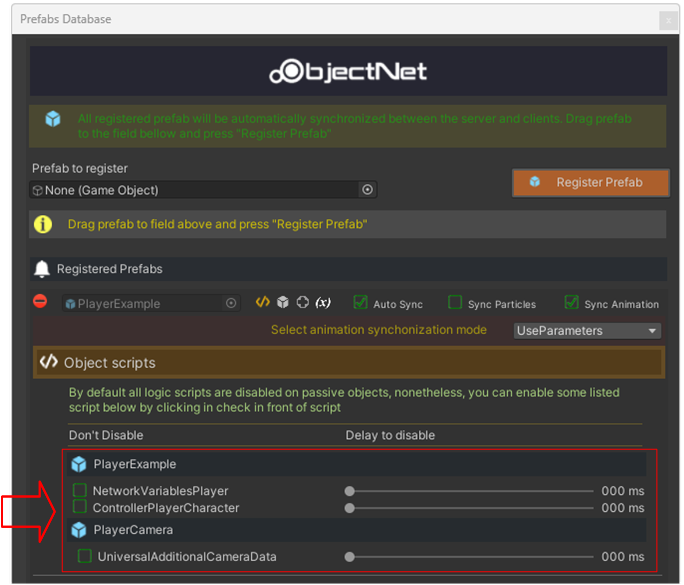Click the cube icon next to PlayerExample
The image size is (684, 585).
[x=283, y=302]
